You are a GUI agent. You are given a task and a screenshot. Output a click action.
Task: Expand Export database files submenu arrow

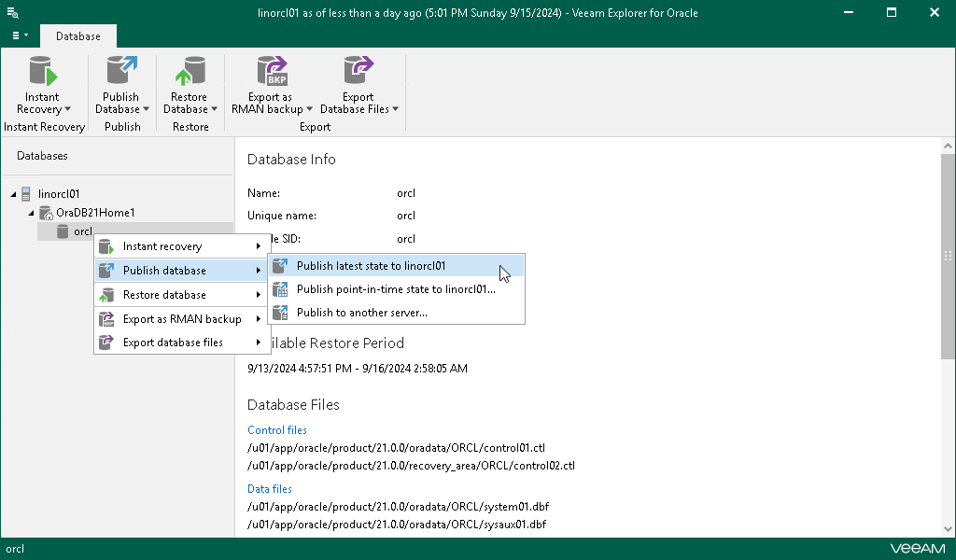coord(259,343)
